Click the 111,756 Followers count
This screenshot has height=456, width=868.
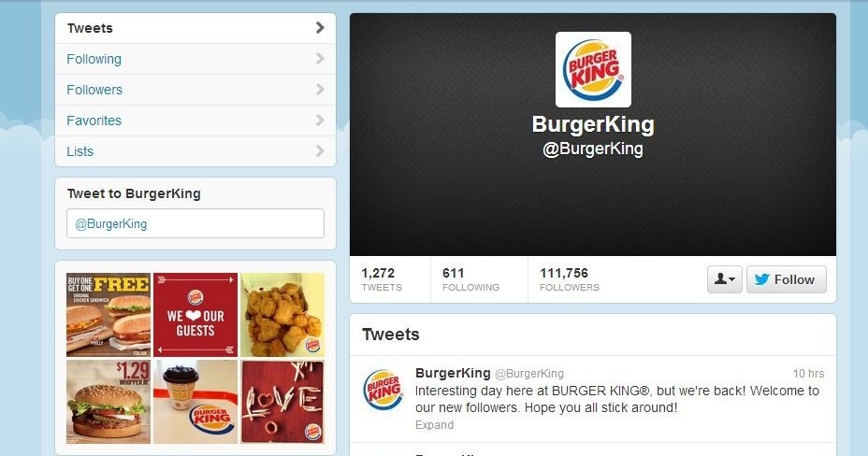pyautogui.click(x=569, y=279)
